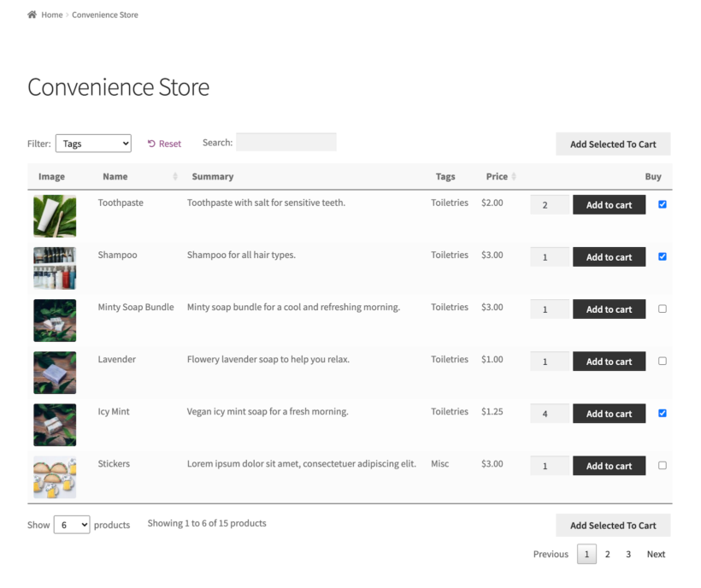Enable the Buy checkbox for Lavender
Image resolution: width=701 pixels, height=588 pixels.
coord(663,361)
